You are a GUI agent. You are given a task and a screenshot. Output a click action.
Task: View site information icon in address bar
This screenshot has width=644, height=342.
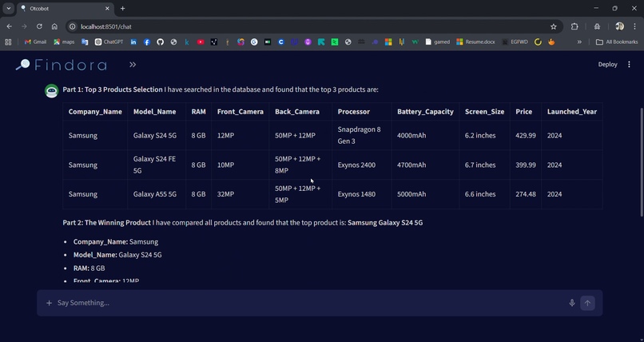point(72,26)
